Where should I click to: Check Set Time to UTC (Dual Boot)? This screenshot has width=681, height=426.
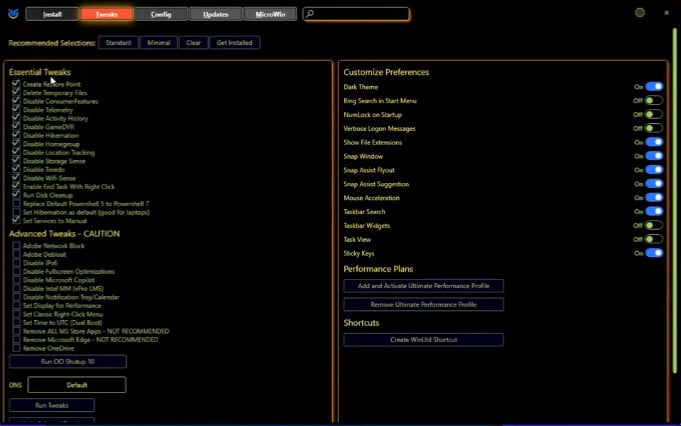pyautogui.click(x=16, y=322)
